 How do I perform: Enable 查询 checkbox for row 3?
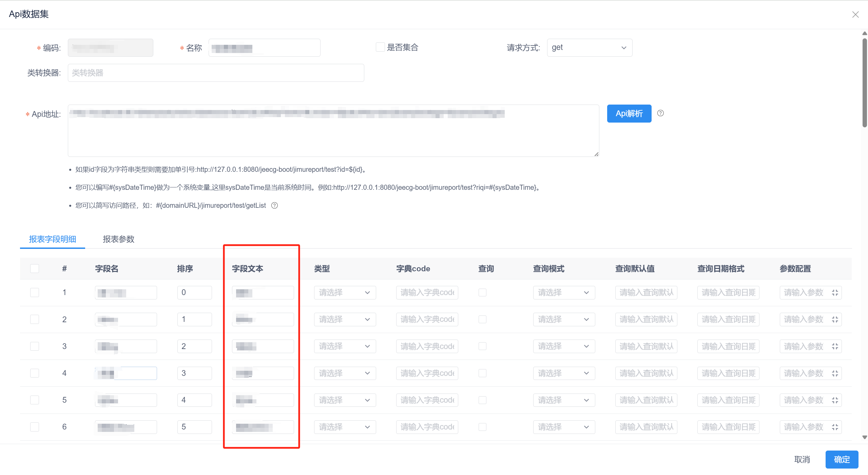[x=482, y=346]
